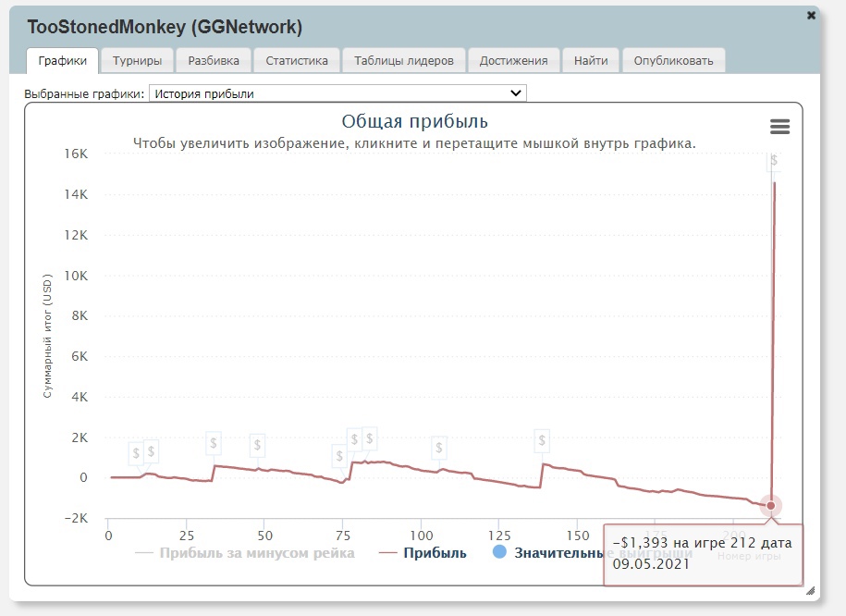Expand the 'История прибыли' graph dropdown

pos(337,93)
